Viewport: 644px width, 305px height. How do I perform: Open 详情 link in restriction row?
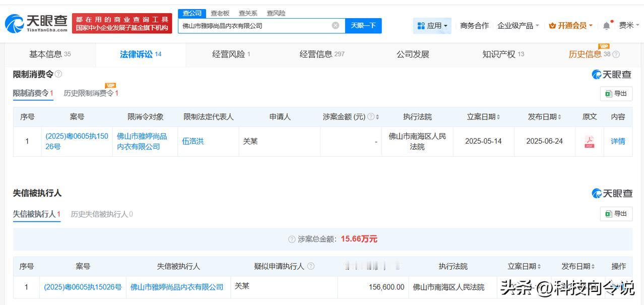point(618,141)
